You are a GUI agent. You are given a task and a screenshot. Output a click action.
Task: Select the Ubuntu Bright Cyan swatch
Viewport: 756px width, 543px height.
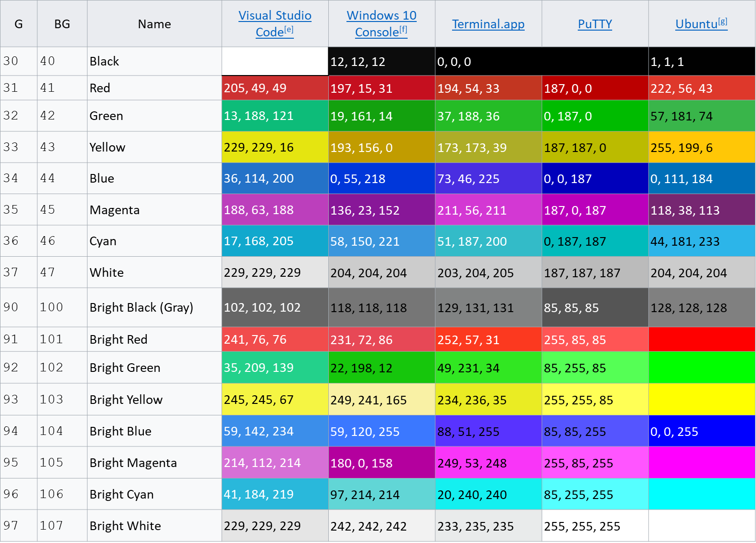(x=702, y=494)
